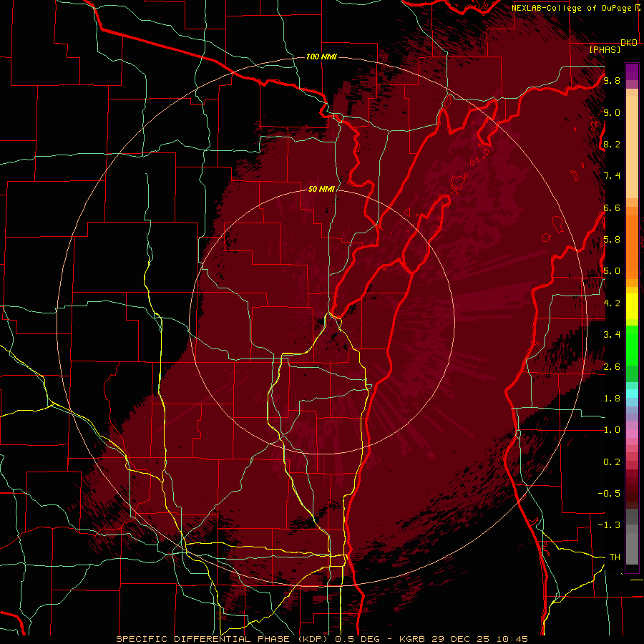The height and width of the screenshot is (644, 644).
Task: Click the 0.2 scale label
Action: pyautogui.click(x=612, y=462)
